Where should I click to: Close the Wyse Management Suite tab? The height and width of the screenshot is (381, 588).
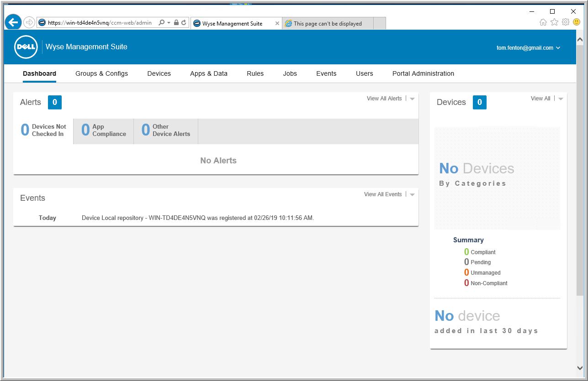[x=277, y=23]
